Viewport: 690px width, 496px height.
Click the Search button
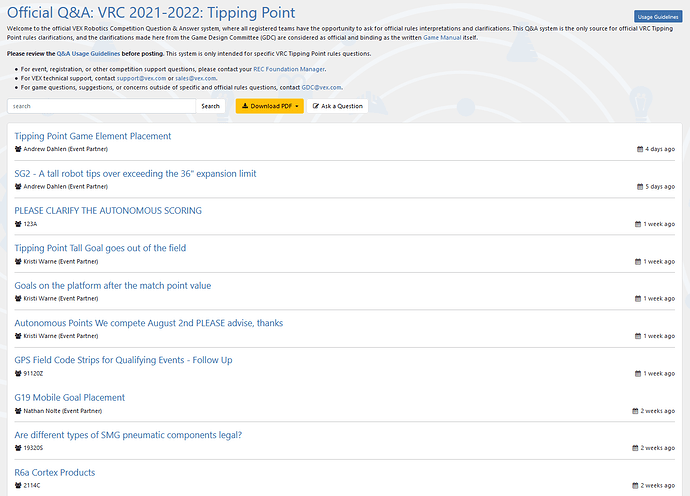click(x=210, y=105)
